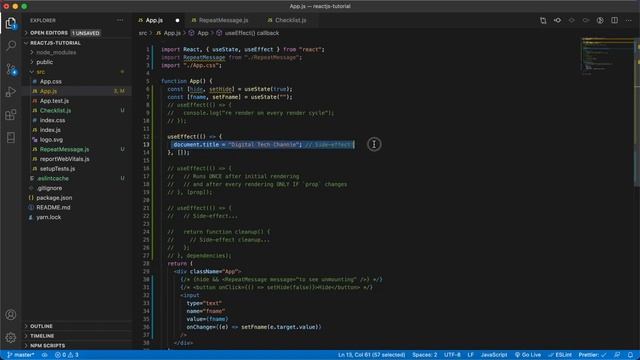Open .eslintcache file in explorer
Image resolution: width=640 pixels, height=360 pixels.
coord(53,178)
